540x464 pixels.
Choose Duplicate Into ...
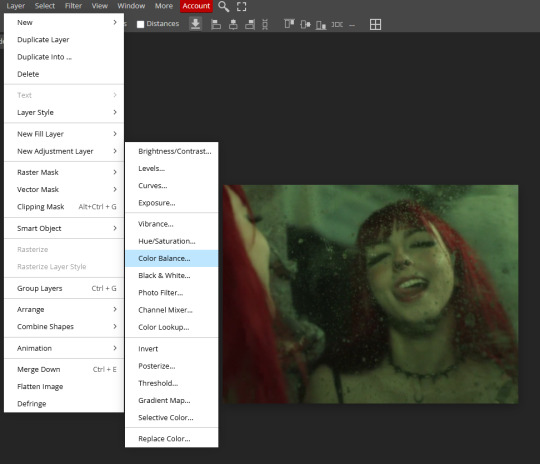[64, 57]
